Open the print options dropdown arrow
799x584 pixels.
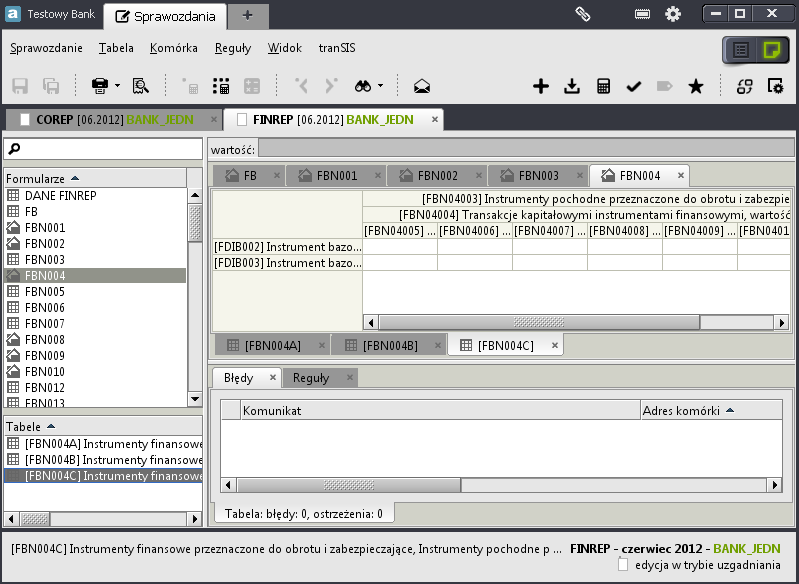pyautogui.click(x=118, y=86)
